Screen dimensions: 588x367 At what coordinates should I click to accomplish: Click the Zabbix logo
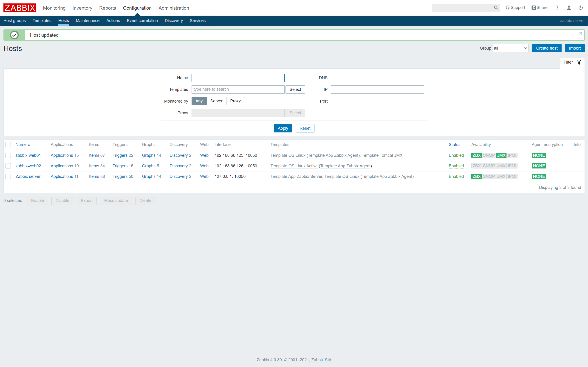(x=20, y=8)
